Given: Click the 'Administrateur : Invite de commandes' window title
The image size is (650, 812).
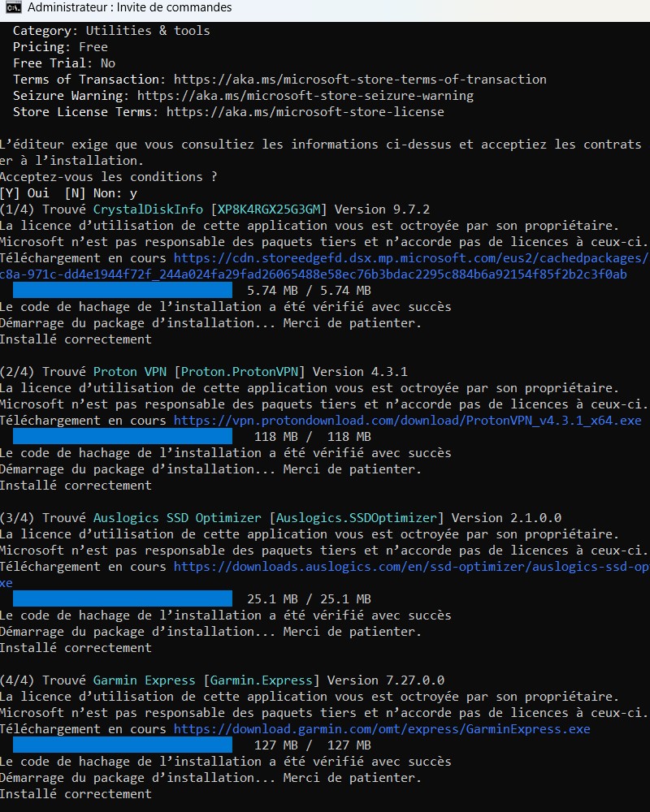Looking at the screenshot, I should 129,7.
